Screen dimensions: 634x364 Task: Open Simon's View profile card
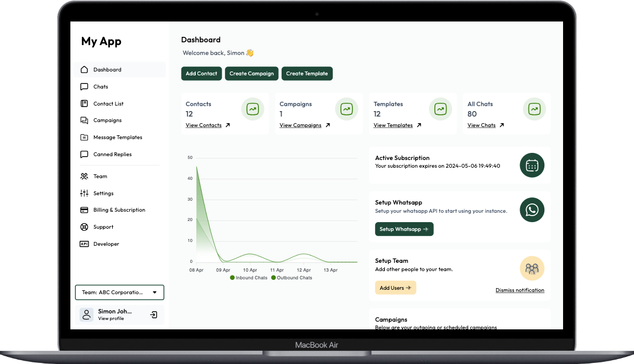[110, 315]
